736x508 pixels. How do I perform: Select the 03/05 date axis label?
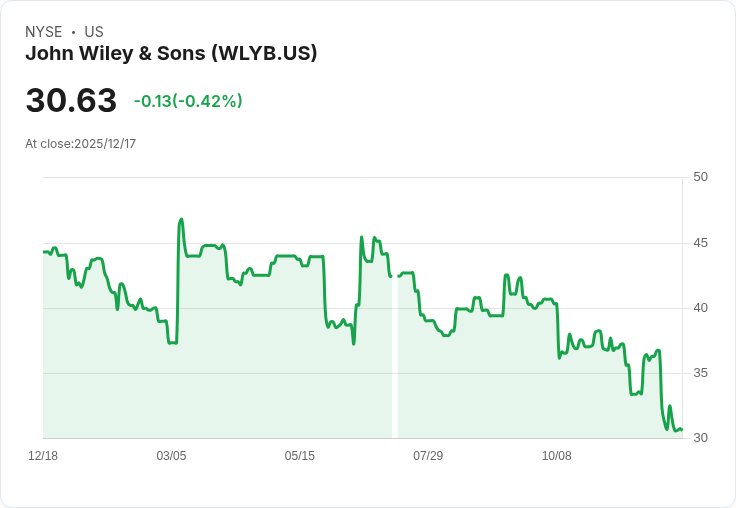point(171,456)
